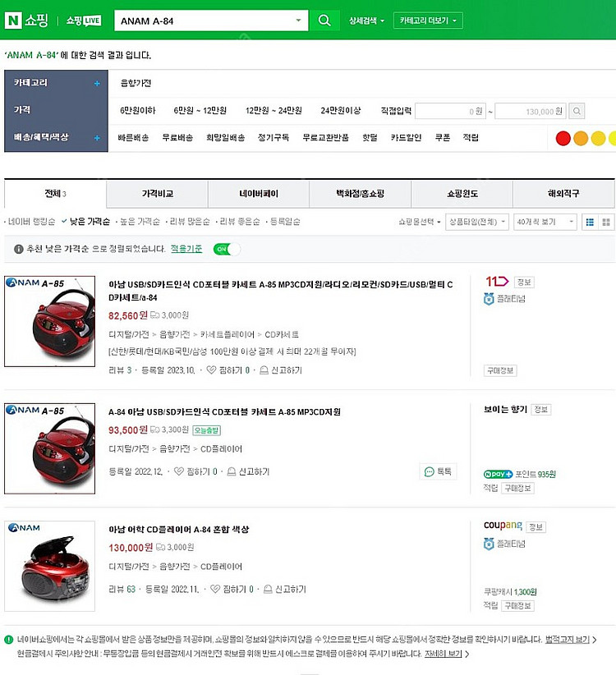
Task: Click 정보 button next to 보이는 향기
Action: coord(541,410)
